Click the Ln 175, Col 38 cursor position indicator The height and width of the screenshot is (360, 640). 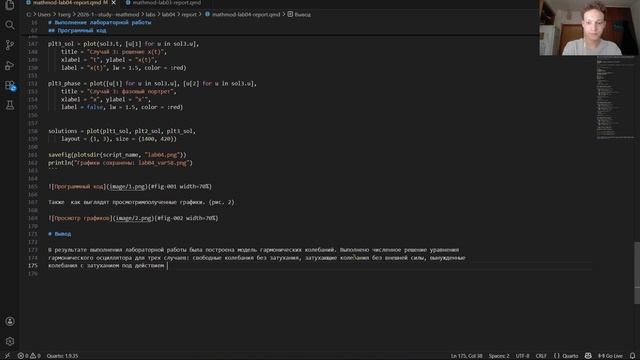[x=466, y=356]
